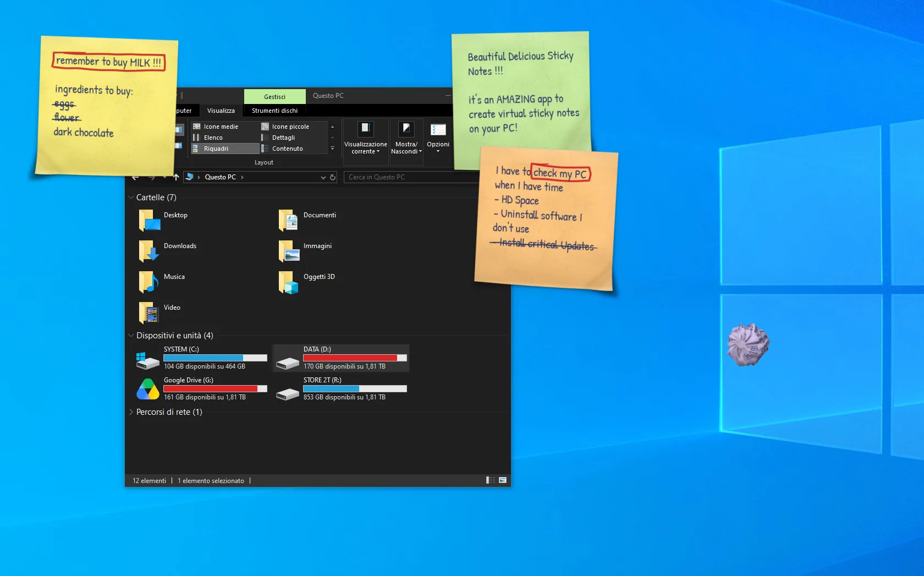Select the DATA (D:) drive icon
This screenshot has width=924, height=576.
pyautogui.click(x=288, y=363)
